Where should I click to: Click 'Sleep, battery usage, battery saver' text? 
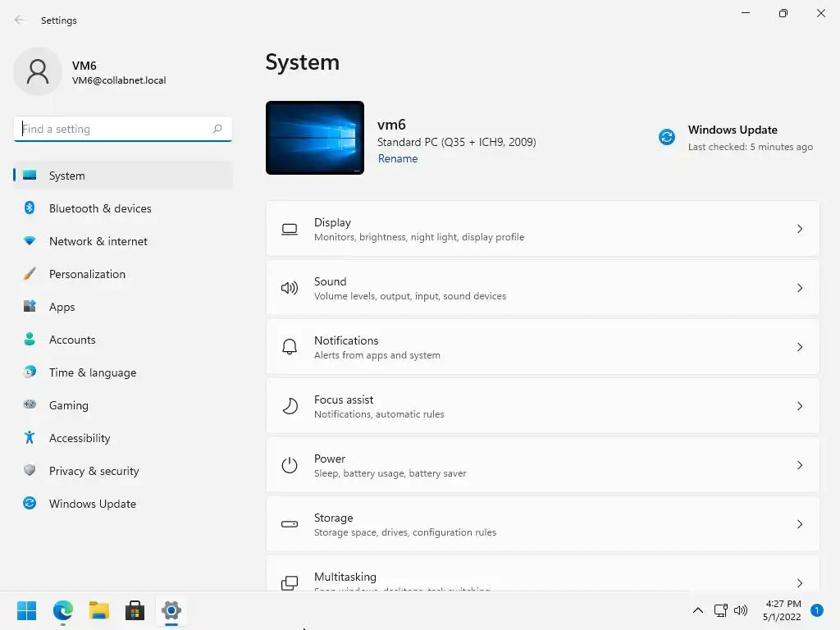(390, 473)
